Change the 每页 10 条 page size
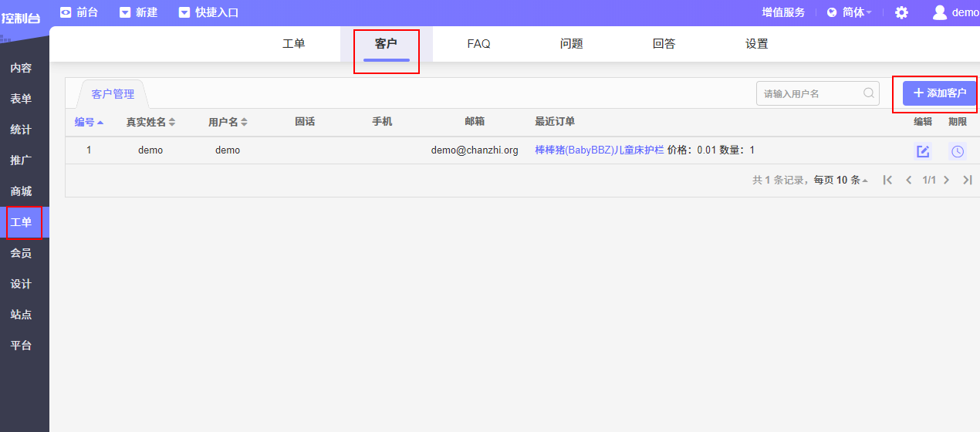Image resolution: width=980 pixels, height=432 pixels. pos(842,180)
